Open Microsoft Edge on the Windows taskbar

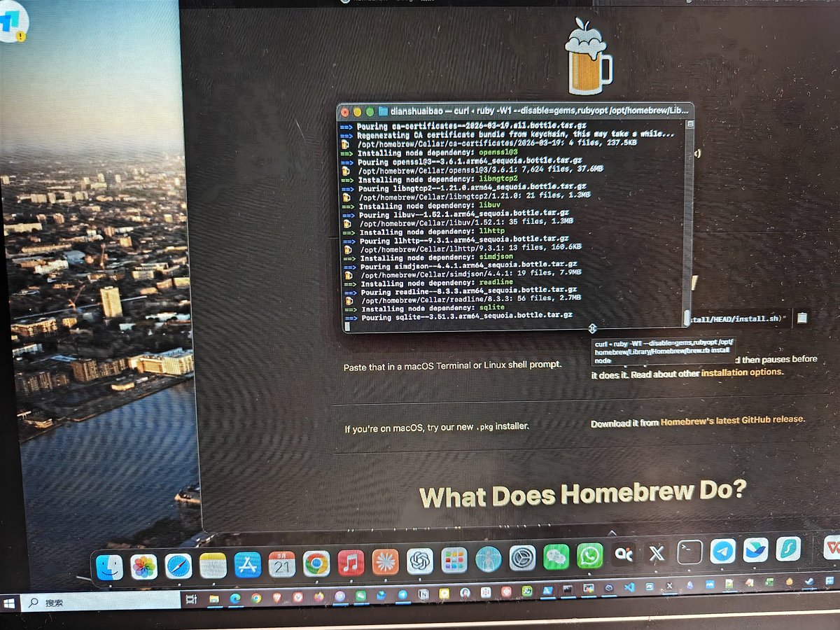pos(235,598)
